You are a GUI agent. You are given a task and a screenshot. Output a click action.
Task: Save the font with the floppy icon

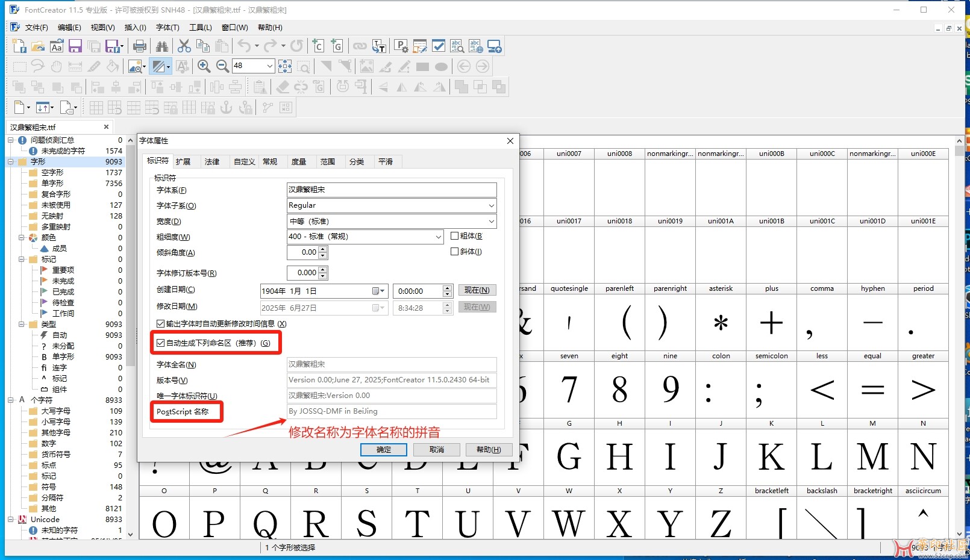click(x=75, y=46)
